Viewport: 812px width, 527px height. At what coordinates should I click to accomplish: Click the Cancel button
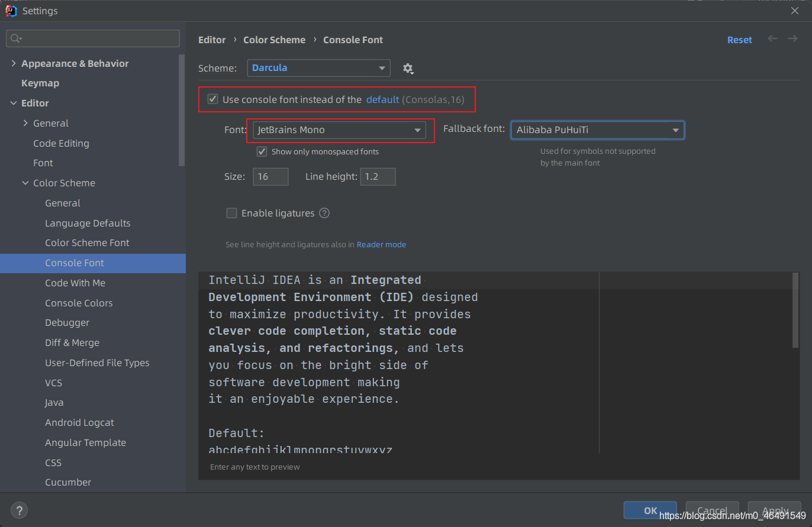(712, 510)
